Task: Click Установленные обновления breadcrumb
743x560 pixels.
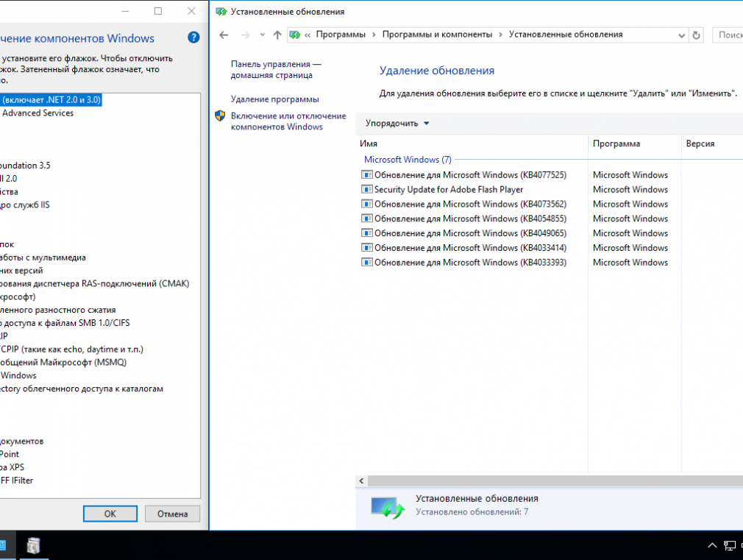Action: click(x=566, y=35)
